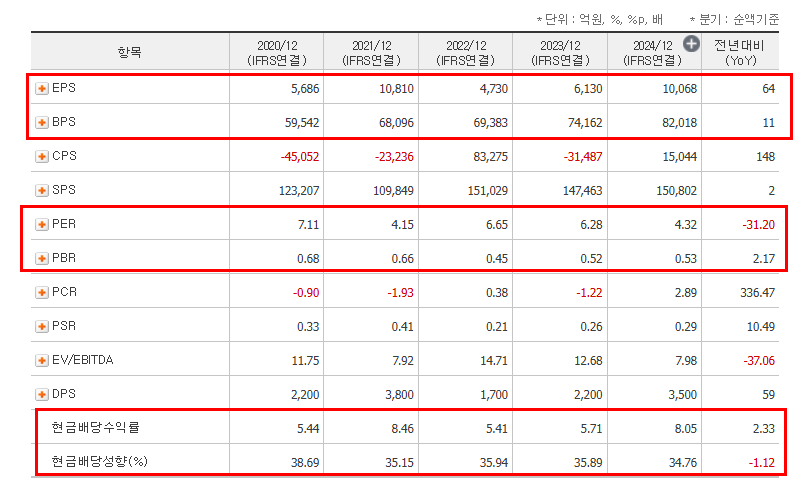
Task: Select the 2021/12 column header
Action: pyautogui.click(x=371, y=53)
